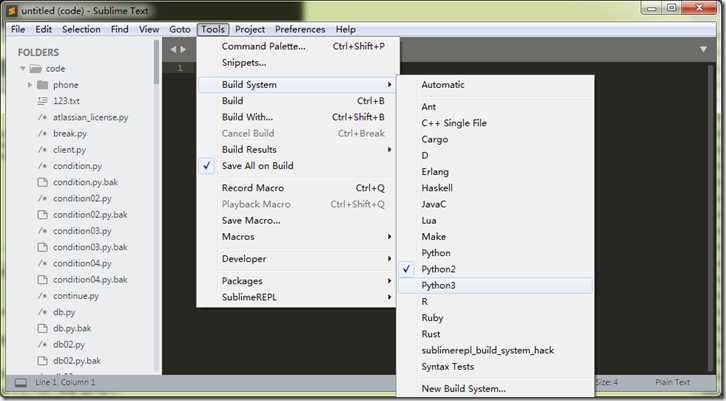Click the continue.py code icon
This screenshot has width=726, height=401.
[x=43, y=296]
